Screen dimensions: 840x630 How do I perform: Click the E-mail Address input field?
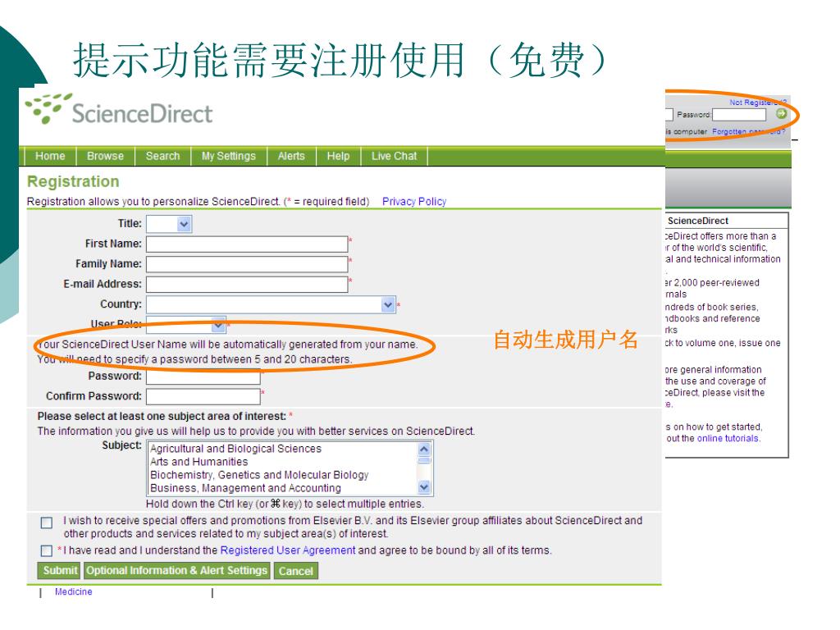[247, 285]
